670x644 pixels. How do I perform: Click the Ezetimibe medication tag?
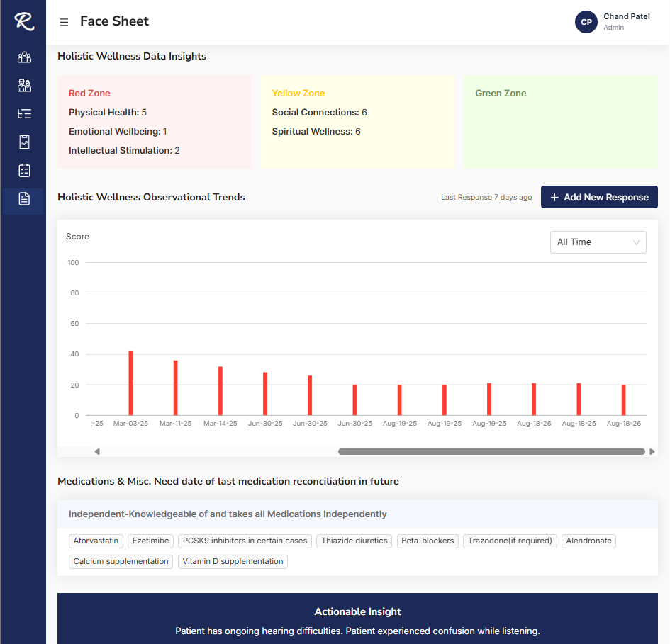pos(150,541)
